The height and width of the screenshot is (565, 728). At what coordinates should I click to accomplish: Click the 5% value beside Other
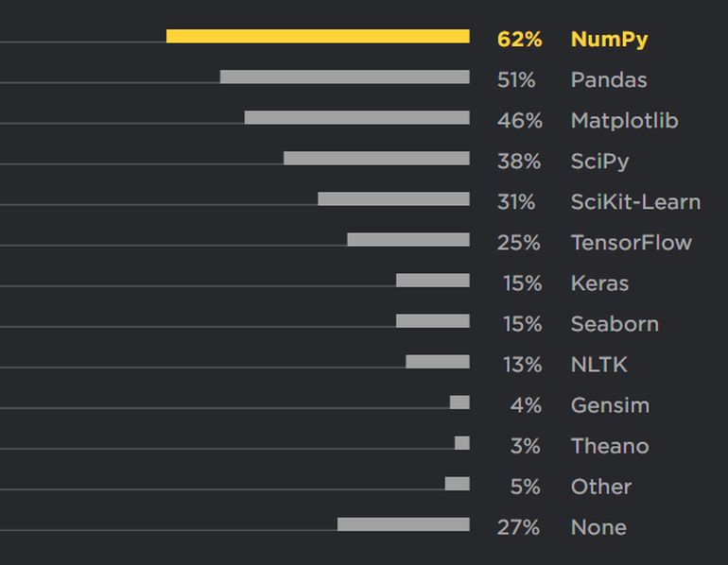[525, 487]
